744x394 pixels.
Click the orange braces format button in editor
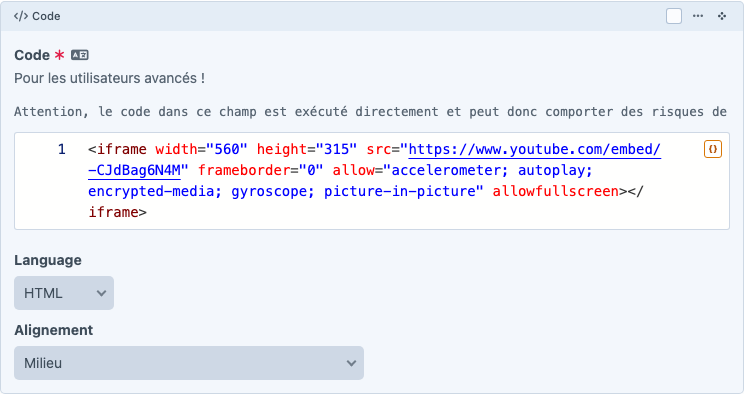(x=713, y=149)
